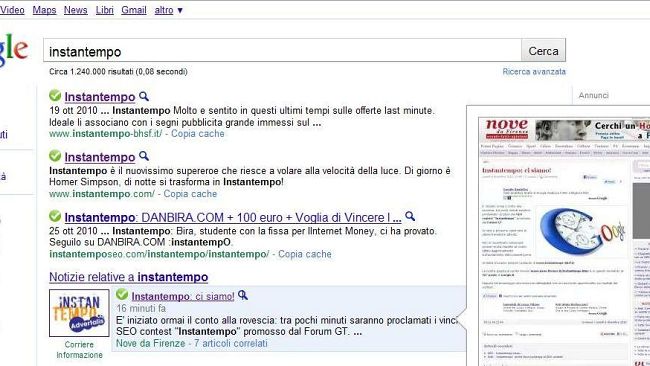
Task: Open the Video tab
Action: (x=12, y=10)
